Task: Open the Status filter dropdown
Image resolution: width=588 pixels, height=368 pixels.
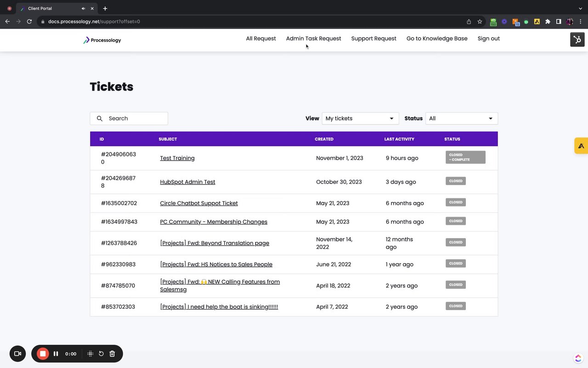Action: click(461, 119)
